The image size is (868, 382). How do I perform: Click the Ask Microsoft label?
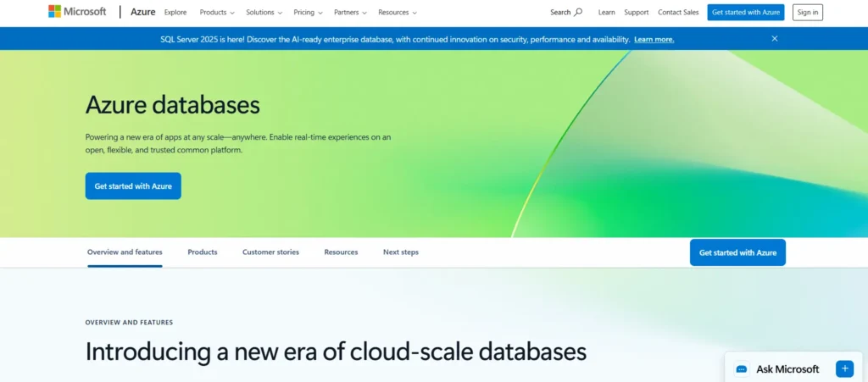tap(787, 369)
